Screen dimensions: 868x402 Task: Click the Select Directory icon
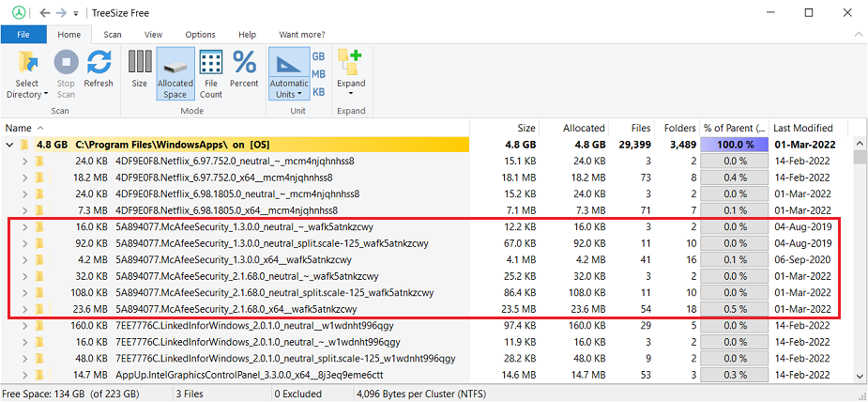[x=27, y=62]
